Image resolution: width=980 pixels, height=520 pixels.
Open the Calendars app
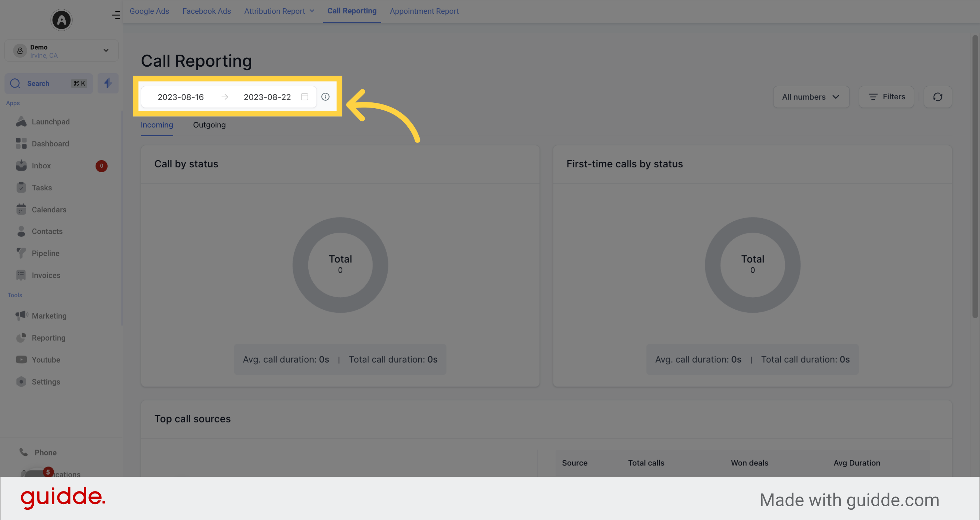pos(49,210)
